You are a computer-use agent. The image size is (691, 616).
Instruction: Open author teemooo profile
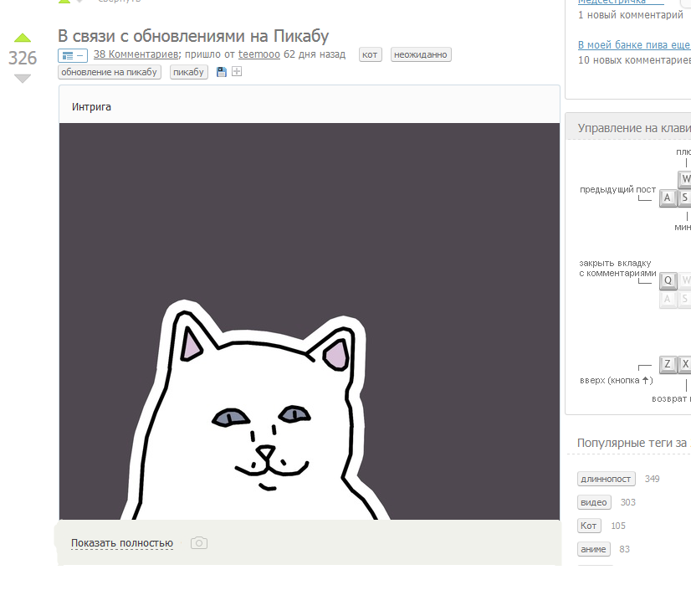click(259, 54)
